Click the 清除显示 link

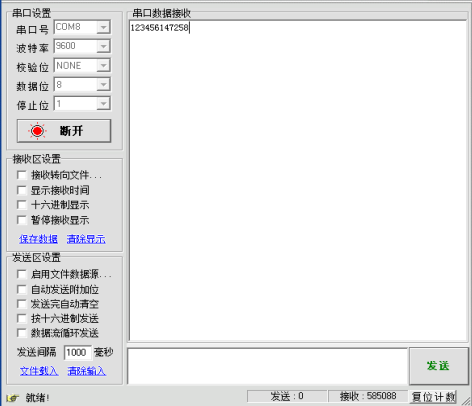86,239
